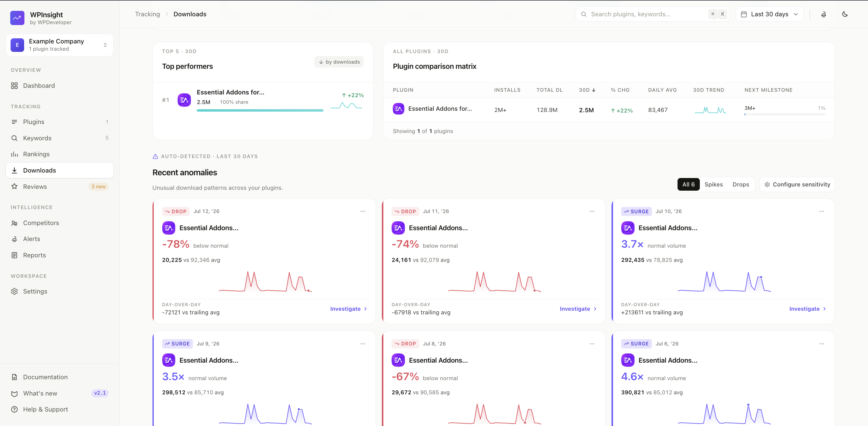Viewport: 868px width, 426px height.
Task: Click the Alerts bell icon in sidebar
Action: click(x=14, y=239)
